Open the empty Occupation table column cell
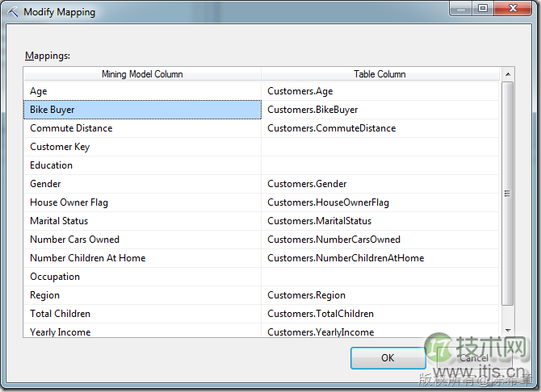Image resolution: width=541 pixels, height=392 pixels. [x=380, y=277]
